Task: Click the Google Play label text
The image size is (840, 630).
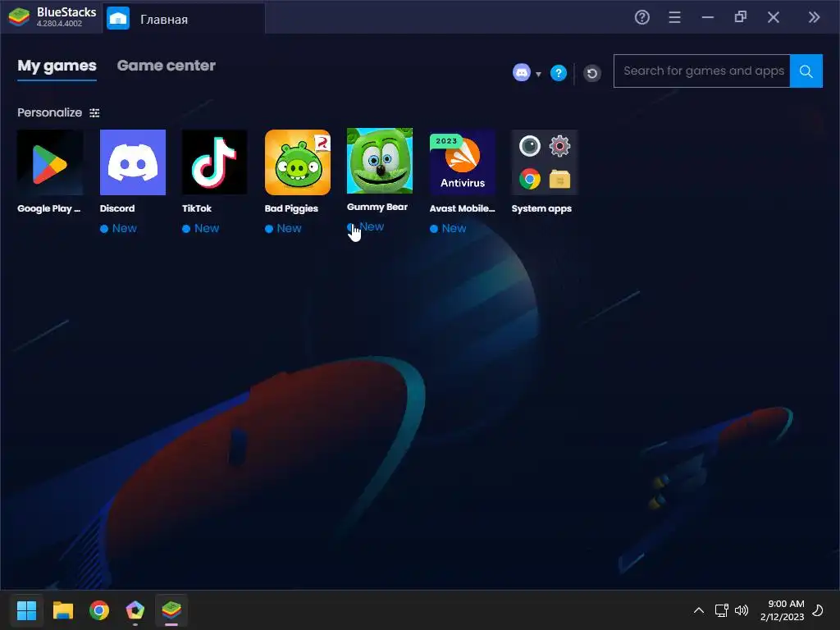Action: click(x=48, y=208)
